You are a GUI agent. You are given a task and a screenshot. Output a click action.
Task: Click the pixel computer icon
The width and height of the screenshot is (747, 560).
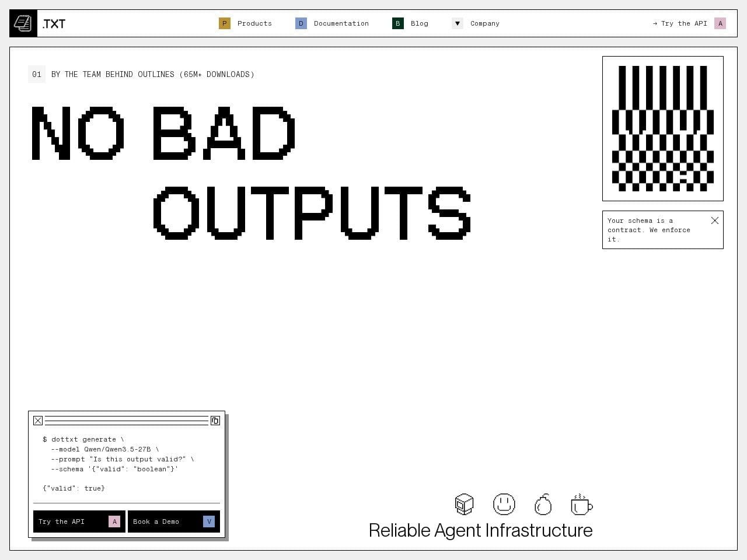[465, 505]
